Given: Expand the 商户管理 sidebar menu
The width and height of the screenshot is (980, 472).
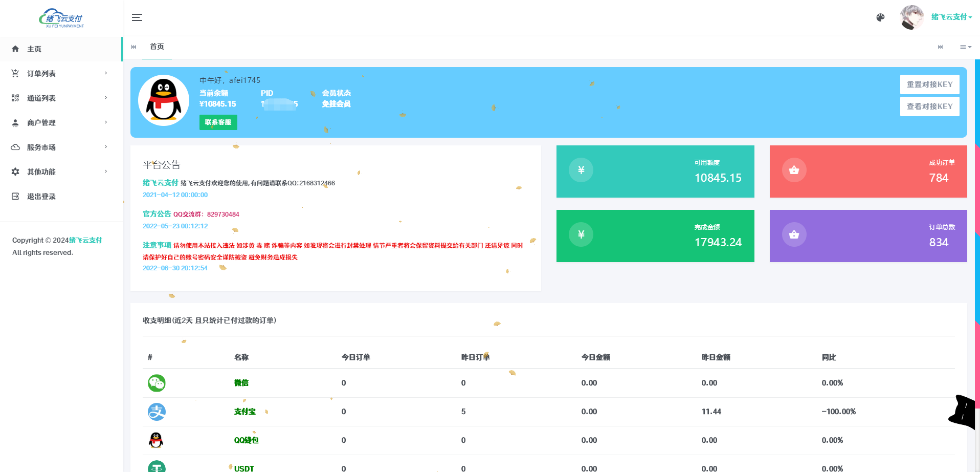Looking at the screenshot, I should tap(60, 123).
